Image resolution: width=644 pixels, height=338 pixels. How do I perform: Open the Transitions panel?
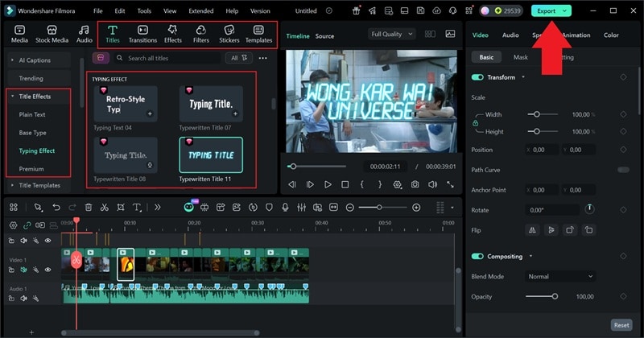(142, 34)
